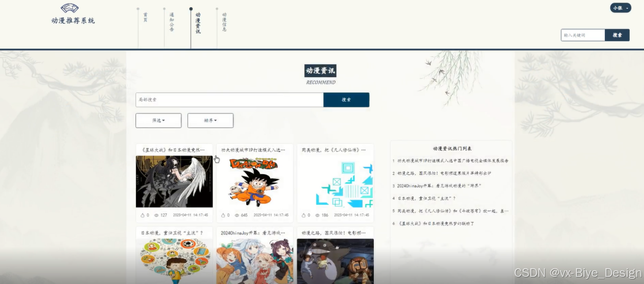Click the date 2025-04-11 on 《星球大战》 card
Image resolution: width=644 pixels, height=284 pixels.
coord(190,215)
